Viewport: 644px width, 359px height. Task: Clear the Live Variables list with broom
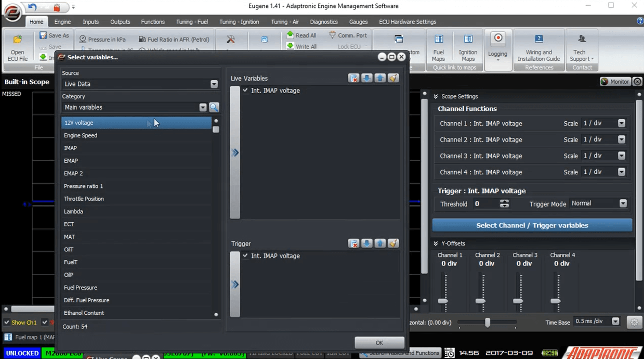[393, 78]
